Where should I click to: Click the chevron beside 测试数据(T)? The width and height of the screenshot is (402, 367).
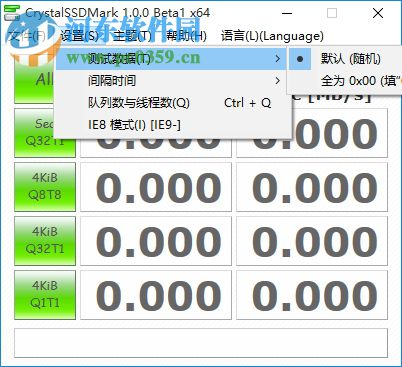(x=277, y=59)
